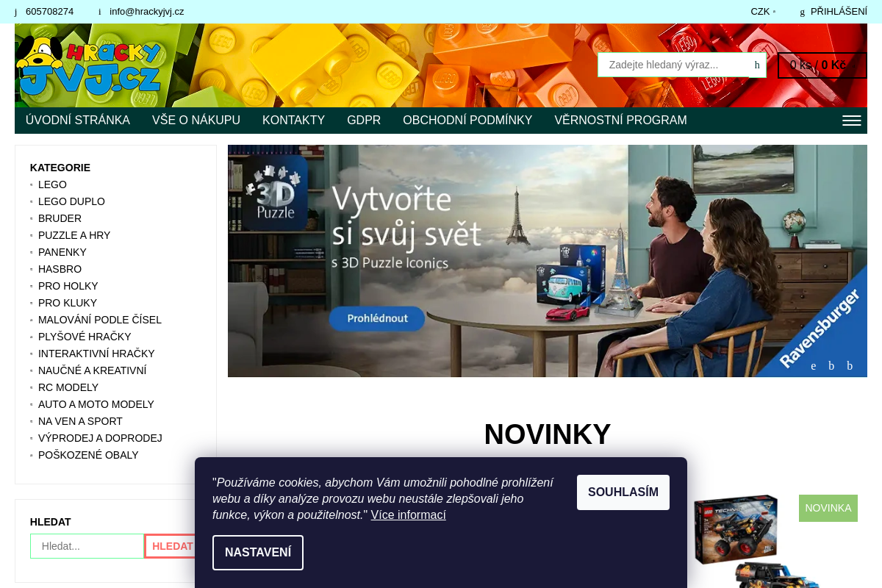882x588 pixels.
Task: Select VÝPRODEJ A DOPRODEJ category
Action: [100, 438]
